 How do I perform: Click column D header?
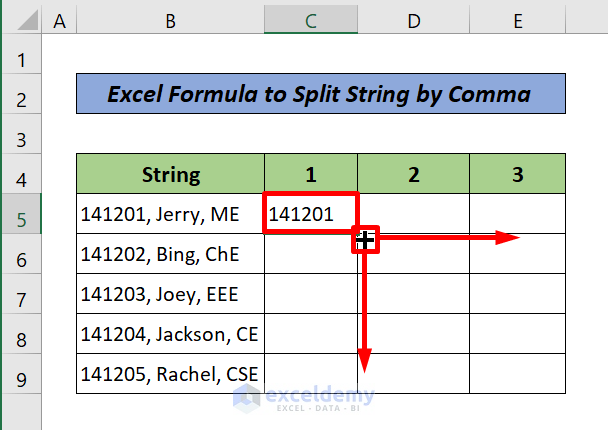(413, 18)
